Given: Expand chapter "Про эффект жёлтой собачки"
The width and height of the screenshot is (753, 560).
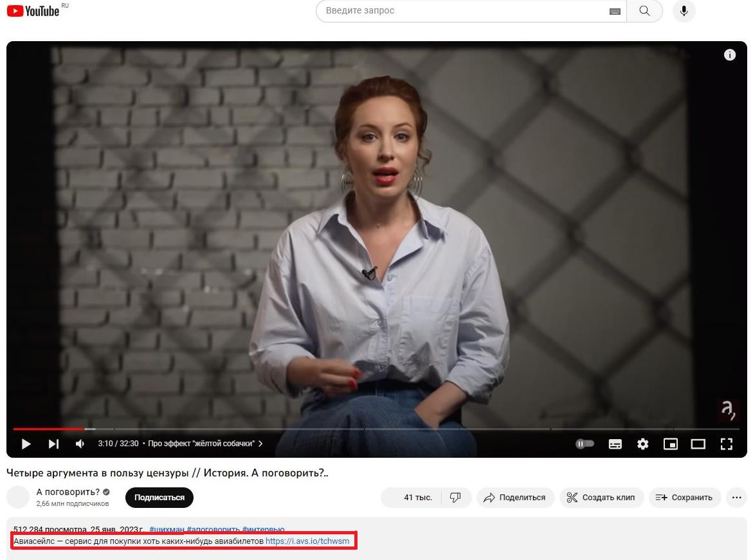Looking at the screenshot, I should 205,444.
